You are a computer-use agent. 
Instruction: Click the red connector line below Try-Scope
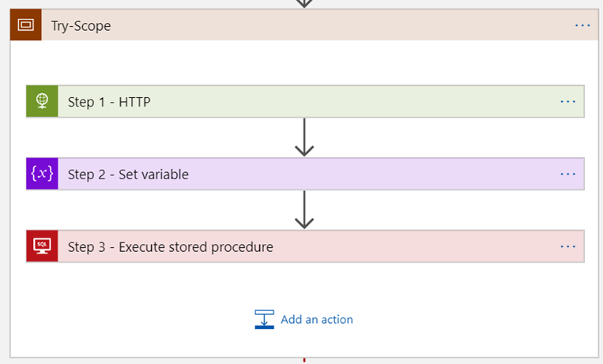point(304,360)
